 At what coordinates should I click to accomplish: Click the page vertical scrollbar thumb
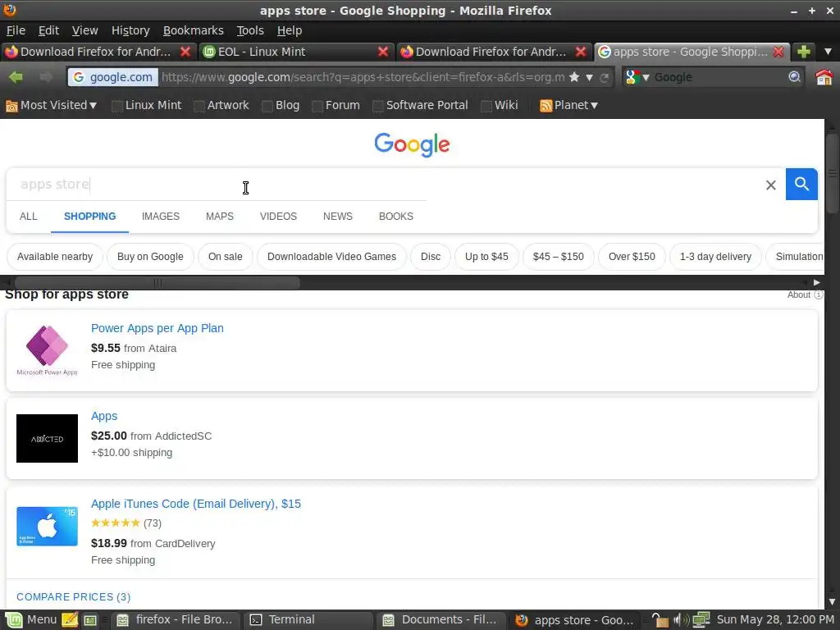(832, 173)
